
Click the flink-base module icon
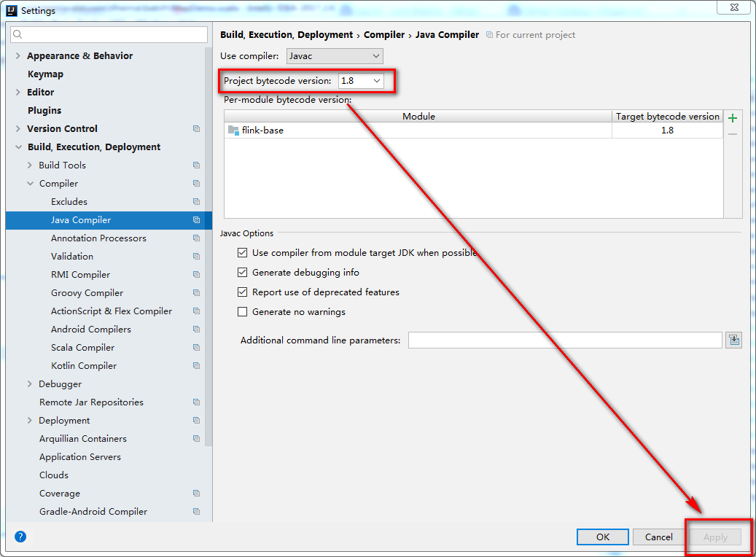pyautogui.click(x=233, y=131)
